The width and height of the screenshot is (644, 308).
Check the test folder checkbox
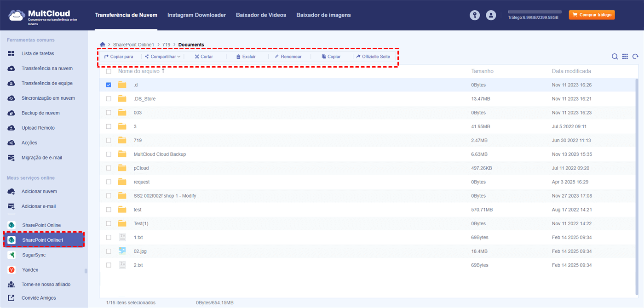[109, 210]
